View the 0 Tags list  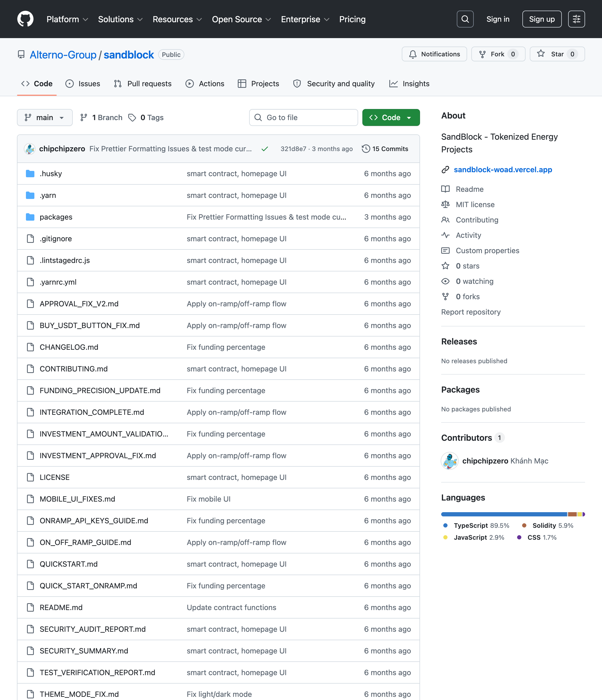point(146,117)
